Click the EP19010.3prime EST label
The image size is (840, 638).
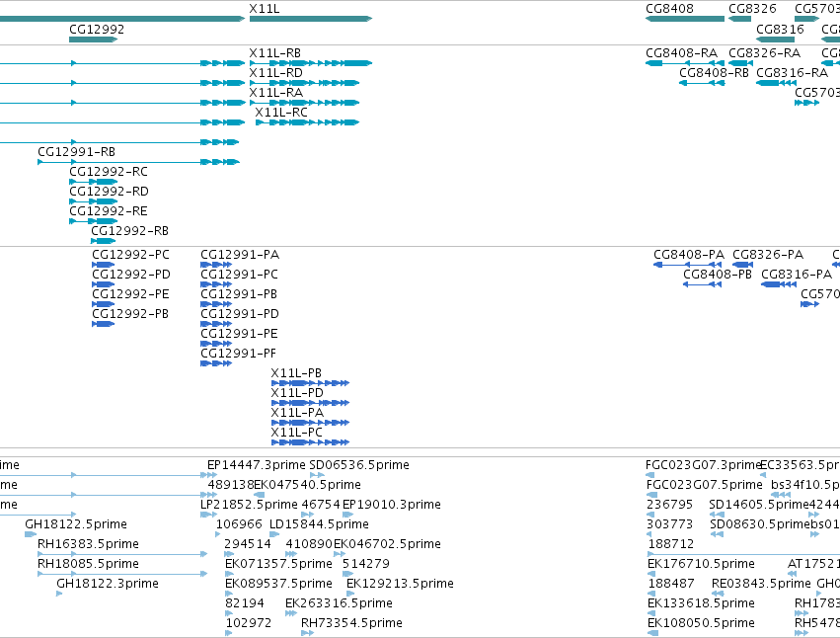point(392,505)
